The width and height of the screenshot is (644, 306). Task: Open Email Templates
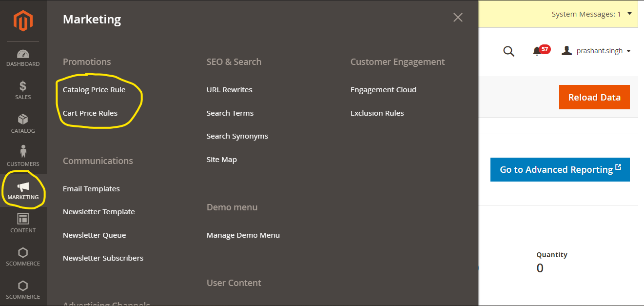point(91,188)
